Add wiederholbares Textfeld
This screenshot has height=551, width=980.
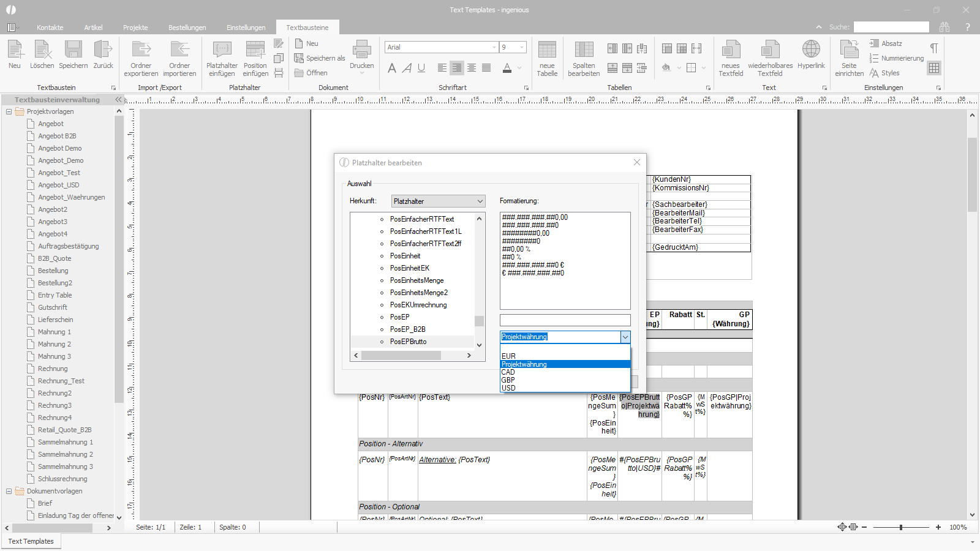(x=770, y=58)
